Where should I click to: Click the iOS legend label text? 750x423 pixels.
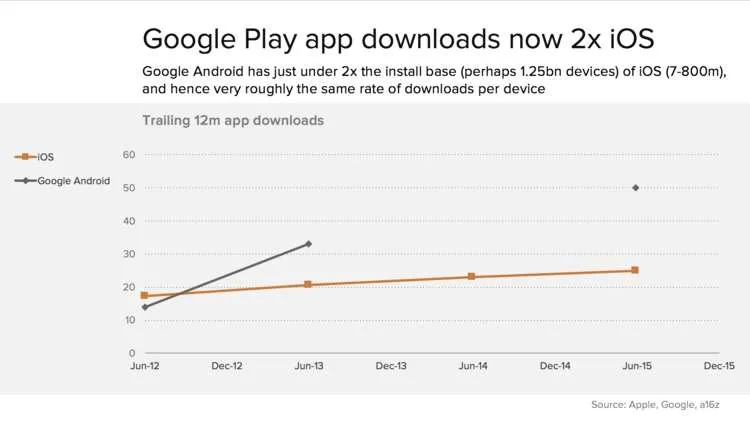coord(45,157)
